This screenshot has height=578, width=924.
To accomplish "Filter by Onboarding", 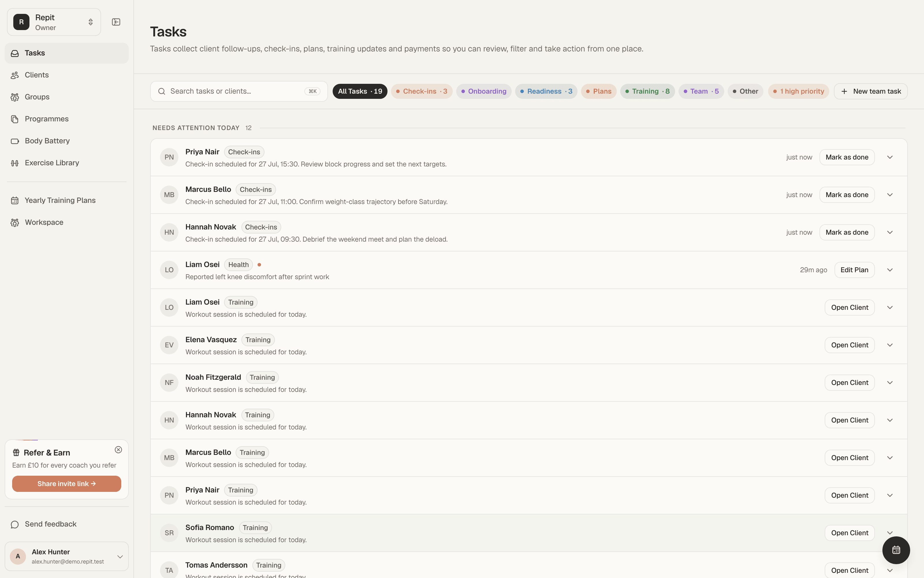I will (x=484, y=91).
